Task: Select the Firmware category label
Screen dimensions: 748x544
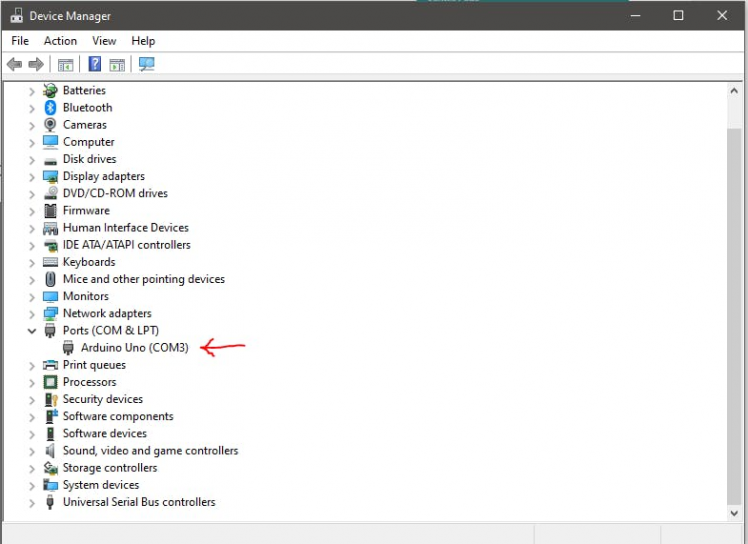Action: pos(86,210)
